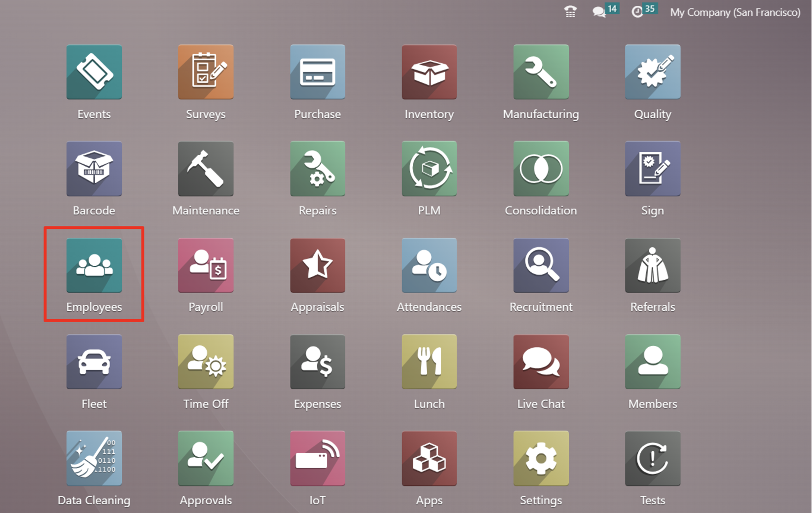The image size is (812, 513).
Task: Open the IoT app icon
Action: (x=317, y=458)
